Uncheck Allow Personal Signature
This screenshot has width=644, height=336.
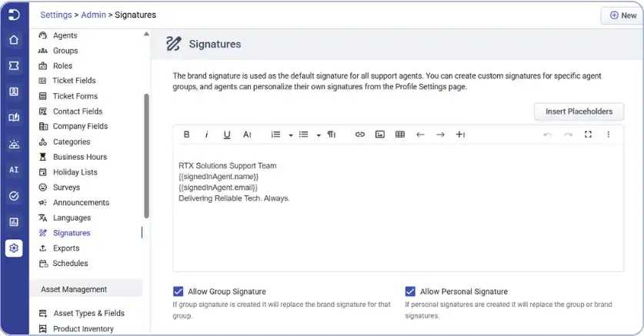tap(410, 291)
